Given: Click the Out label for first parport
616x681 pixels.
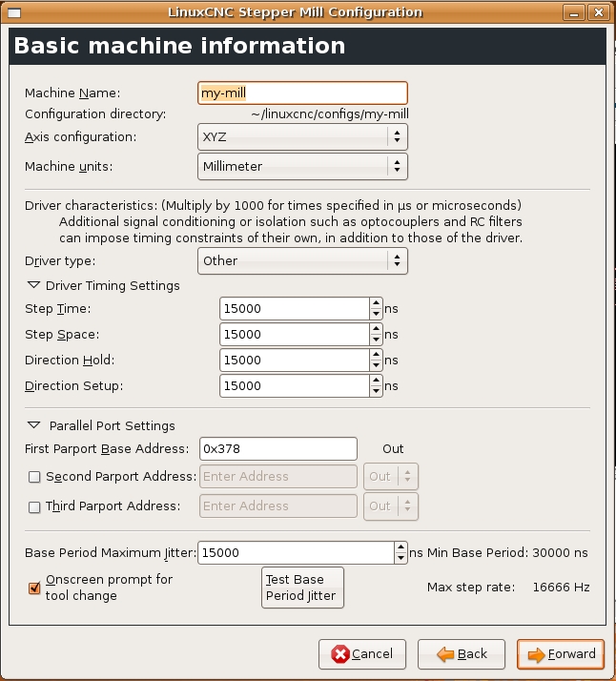Looking at the screenshot, I should coord(393,449).
